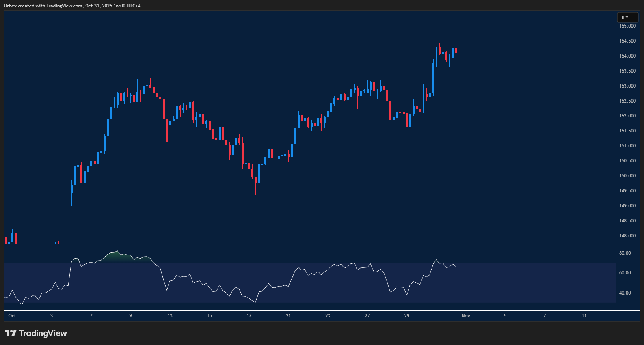The image size is (644, 345).
Task: Click the lowest candle wick near 149.000
Action: click(x=71, y=201)
